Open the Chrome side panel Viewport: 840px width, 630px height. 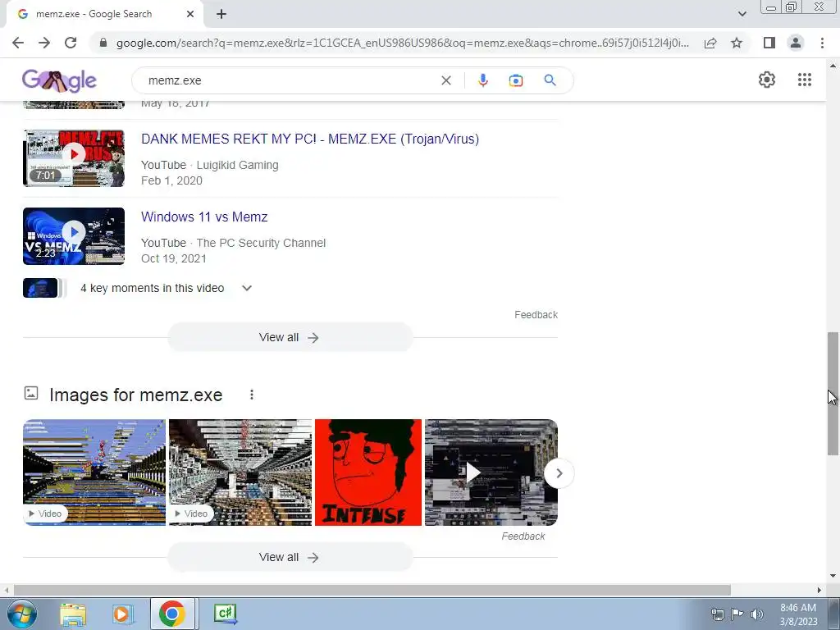[769, 43]
